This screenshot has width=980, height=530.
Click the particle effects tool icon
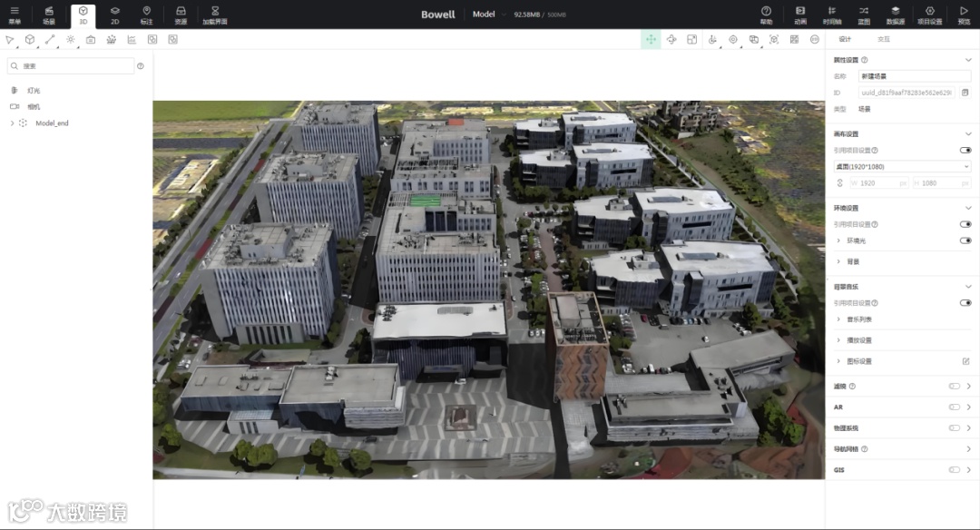point(112,39)
